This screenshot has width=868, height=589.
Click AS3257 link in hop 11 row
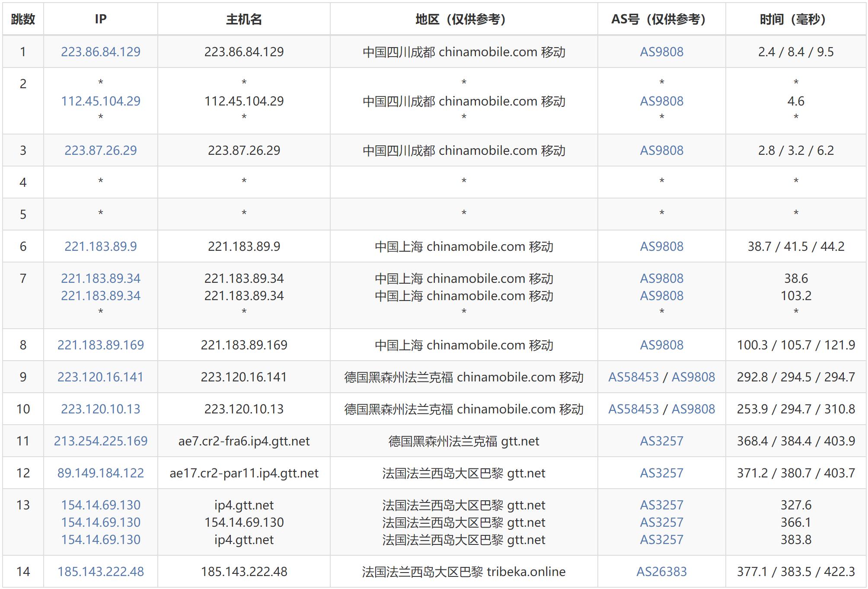[x=662, y=441]
